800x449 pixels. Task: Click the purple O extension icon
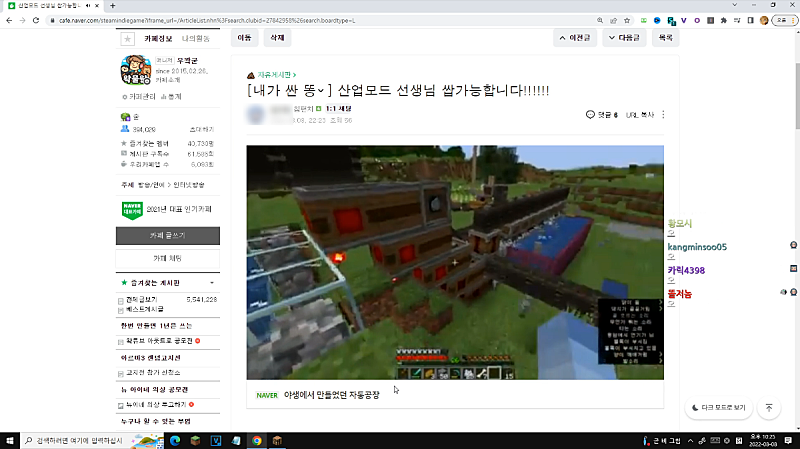(697, 20)
